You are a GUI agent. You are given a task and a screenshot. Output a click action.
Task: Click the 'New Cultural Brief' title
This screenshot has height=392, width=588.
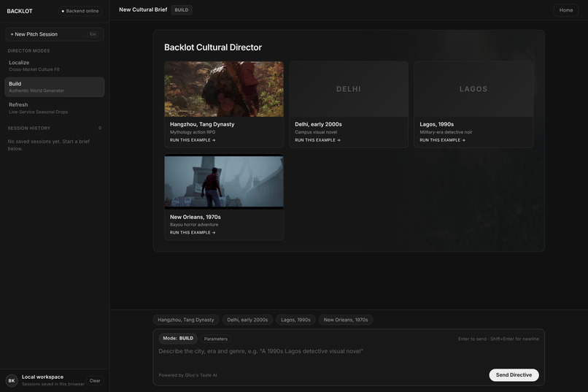(x=143, y=9)
